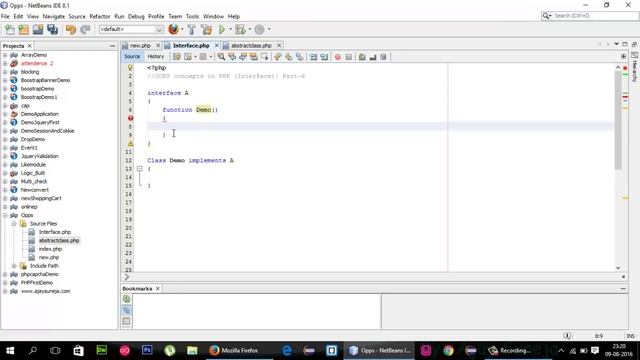
Task: Open dropdown arrow next to Run icon
Action: point(230,29)
